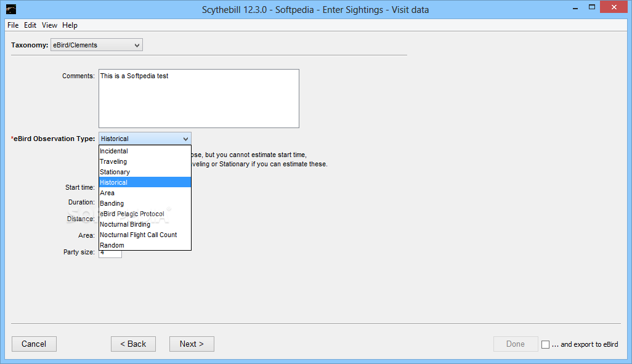
Task: Click the Cancel button
Action: [34, 344]
